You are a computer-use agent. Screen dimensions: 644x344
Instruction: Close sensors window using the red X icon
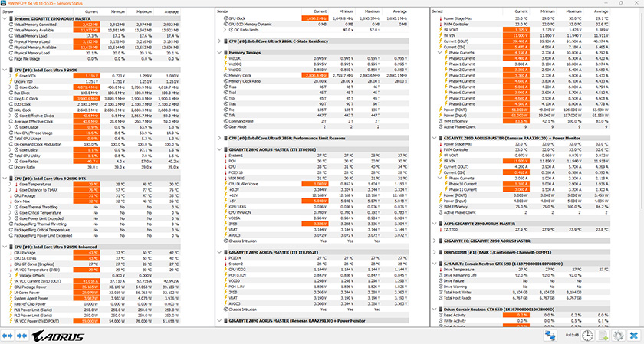(634, 336)
